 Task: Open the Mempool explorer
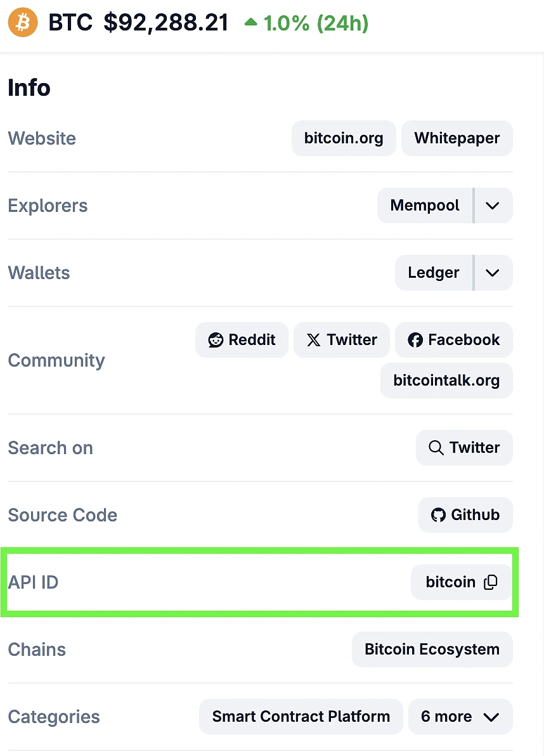[425, 205]
